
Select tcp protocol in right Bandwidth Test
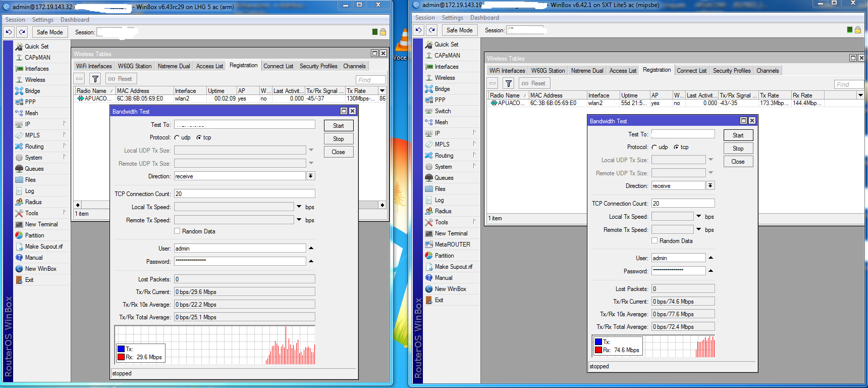point(676,147)
